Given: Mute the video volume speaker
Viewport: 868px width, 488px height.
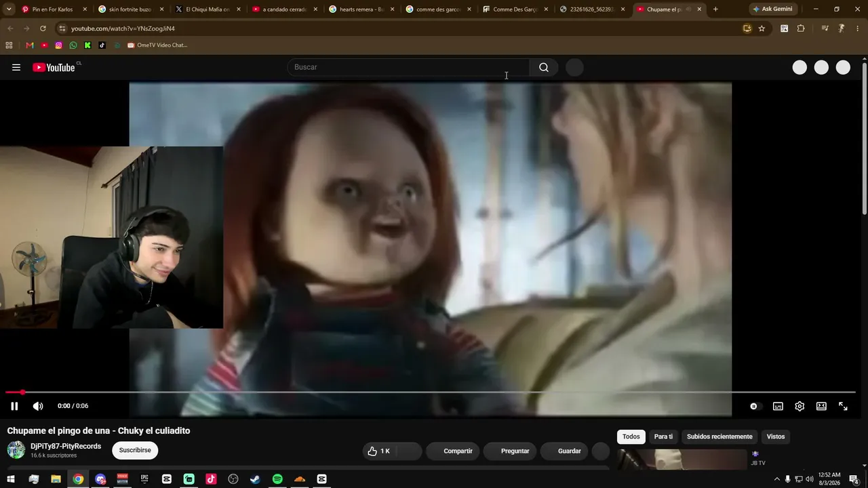Looking at the screenshot, I should click(x=38, y=406).
